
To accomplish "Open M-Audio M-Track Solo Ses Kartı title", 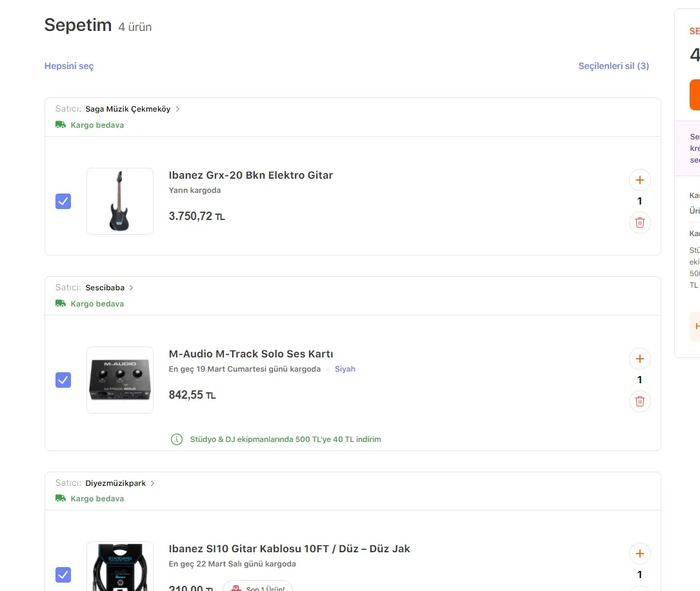I will [x=250, y=354].
